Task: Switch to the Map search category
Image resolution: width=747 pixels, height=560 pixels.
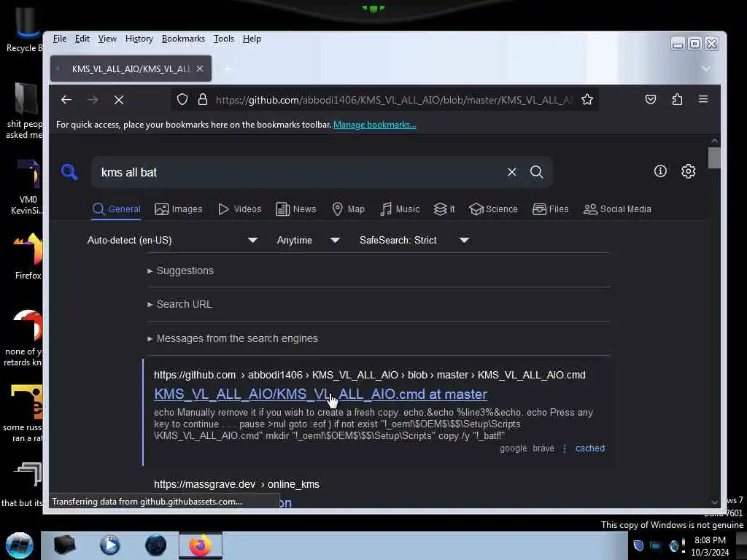Action: coord(348,209)
